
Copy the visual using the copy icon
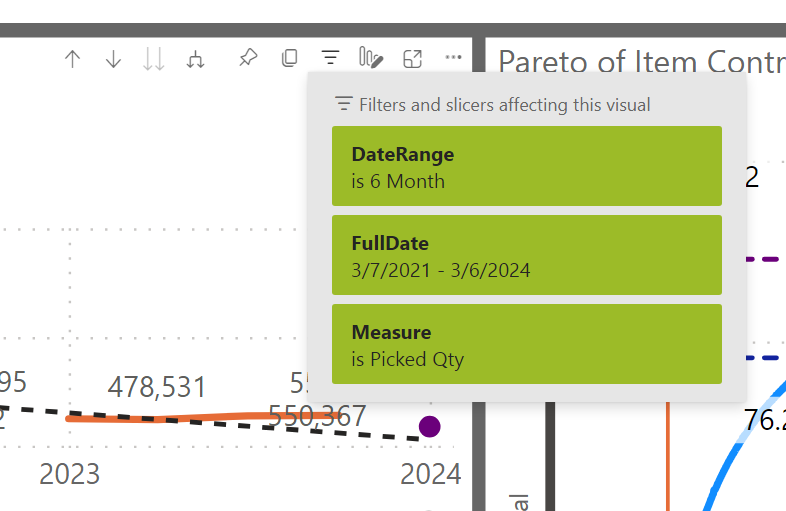(x=289, y=59)
